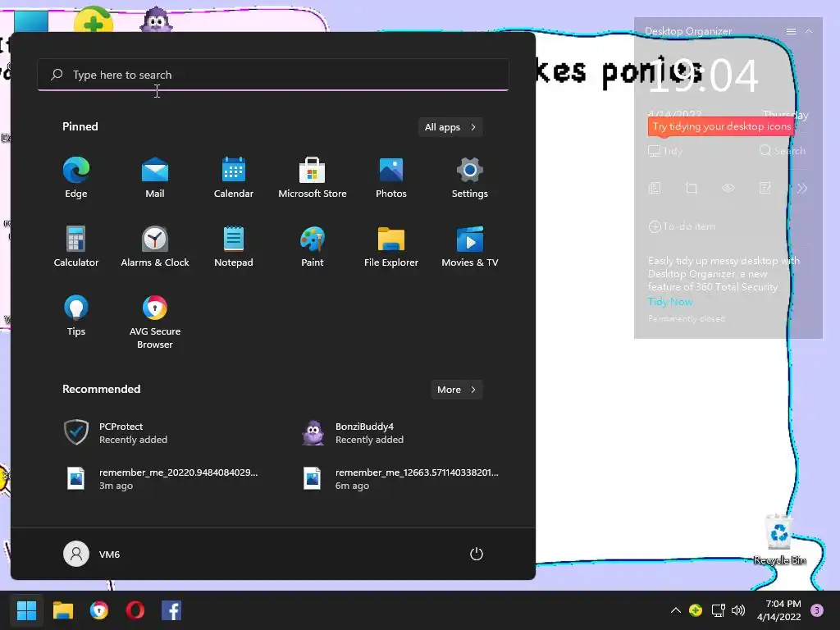The image size is (840, 630).
Task: Open Facebook from the taskbar
Action: pos(171,610)
